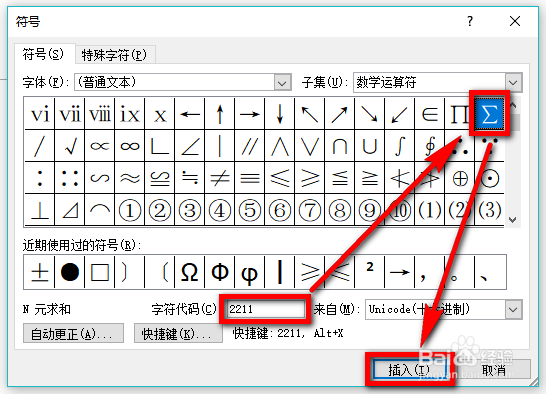Choose the perpendicular ⊥ symbol
Image resolution: width=546 pixels, height=394 pixels.
pyautogui.click(x=40, y=210)
